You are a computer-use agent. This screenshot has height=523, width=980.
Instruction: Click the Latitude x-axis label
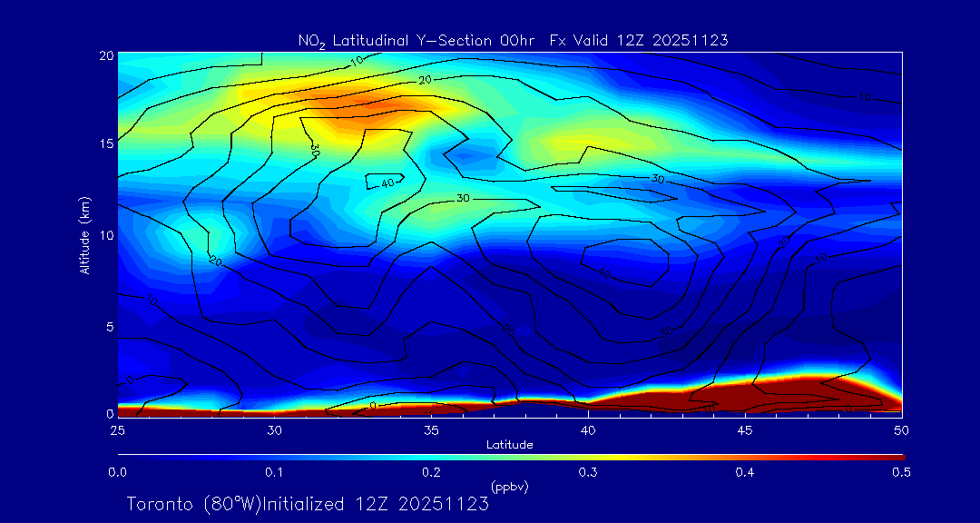click(508, 444)
